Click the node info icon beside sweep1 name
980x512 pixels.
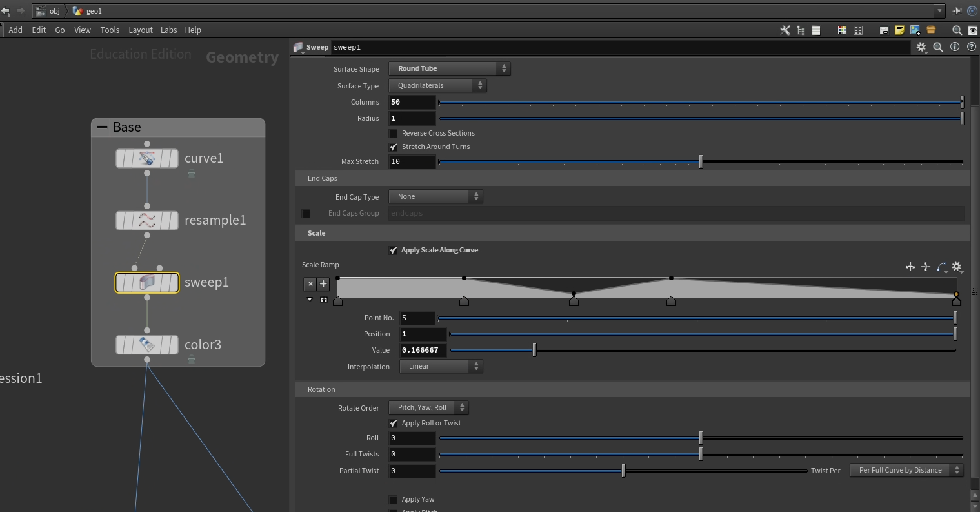coord(955,47)
